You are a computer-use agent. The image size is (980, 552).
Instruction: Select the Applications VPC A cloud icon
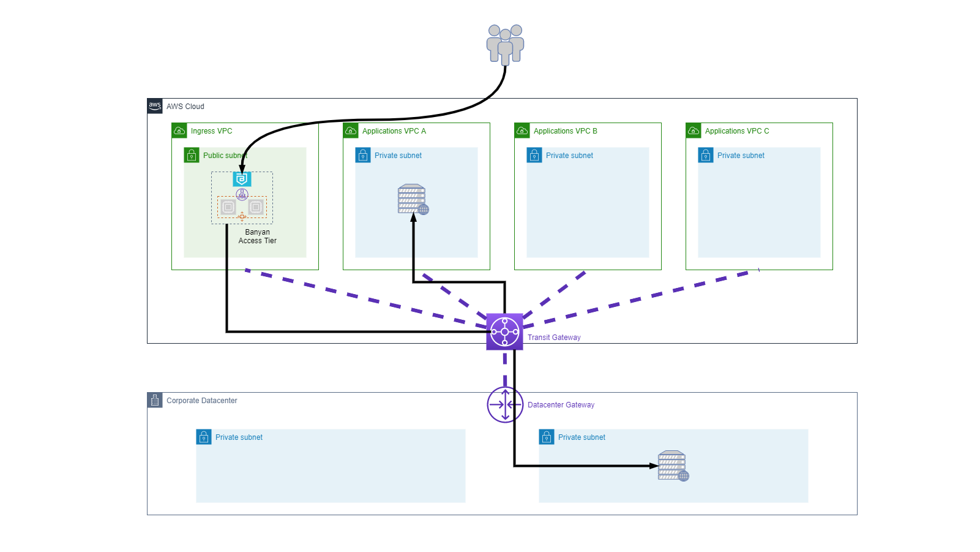[351, 130]
